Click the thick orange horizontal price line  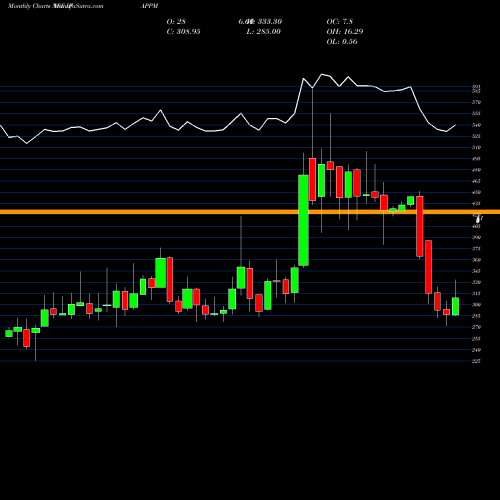tap(250, 212)
